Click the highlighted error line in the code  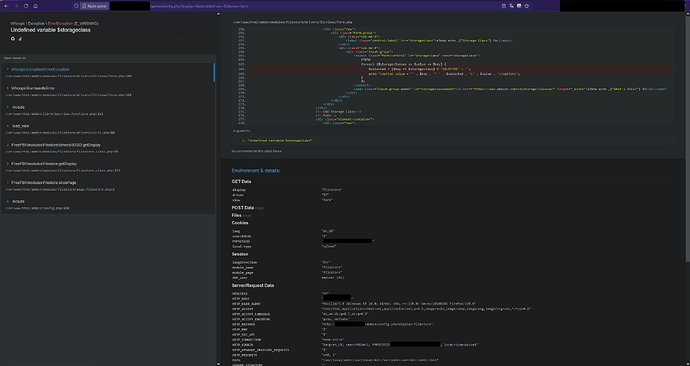[460, 69]
